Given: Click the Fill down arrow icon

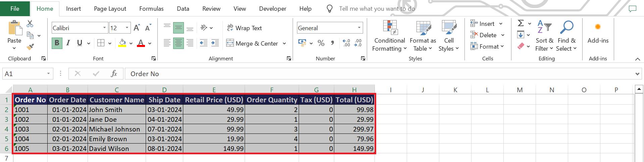Looking at the screenshot, I should [x=521, y=35].
